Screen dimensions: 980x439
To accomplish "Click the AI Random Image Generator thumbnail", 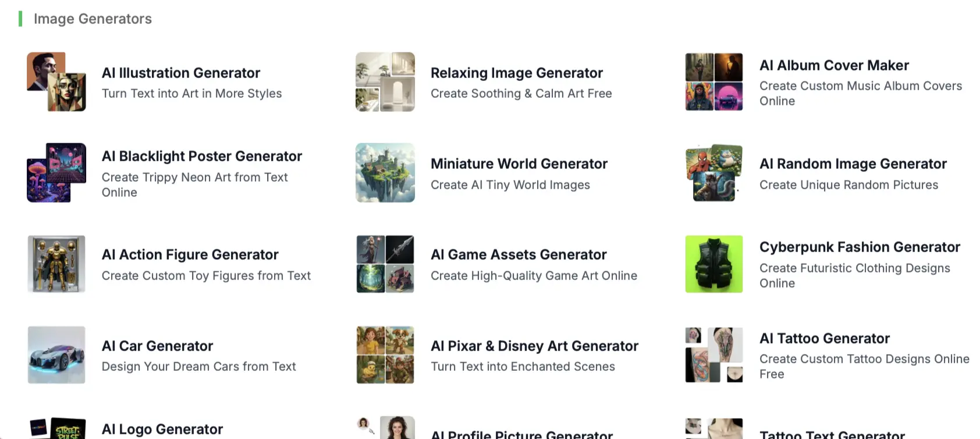I will point(714,173).
